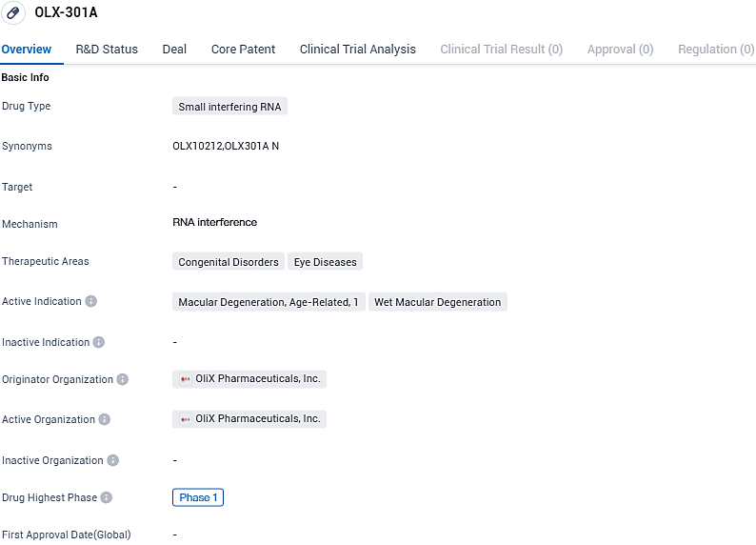Click OliX logo icon in Active Organization row
756x545 pixels.
click(x=186, y=419)
